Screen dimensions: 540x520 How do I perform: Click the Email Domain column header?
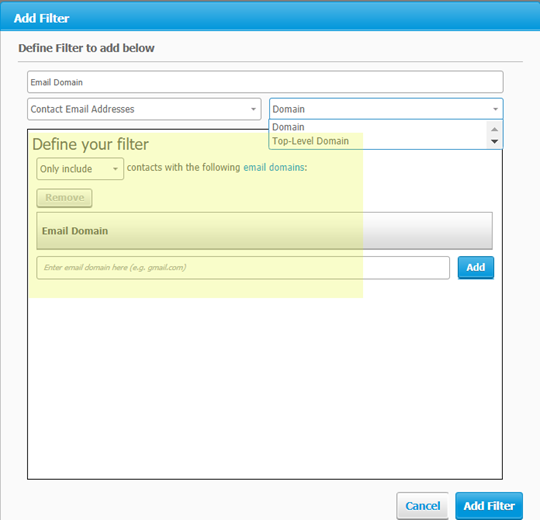coord(264,231)
